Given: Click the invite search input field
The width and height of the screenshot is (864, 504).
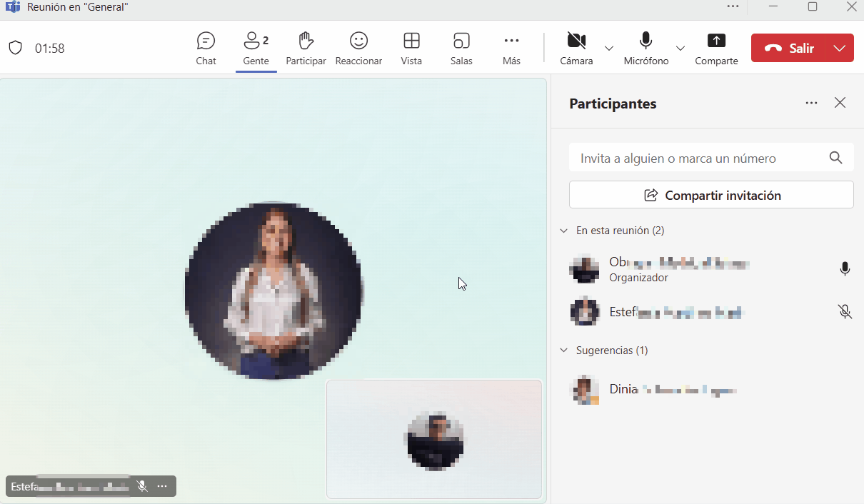Looking at the screenshot, I should tap(700, 158).
